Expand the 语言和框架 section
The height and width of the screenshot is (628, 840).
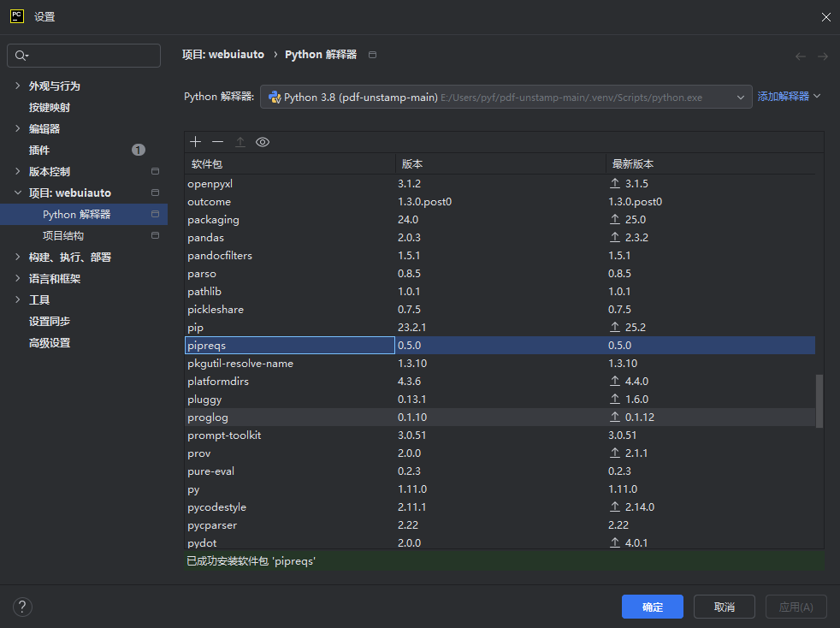pos(17,279)
